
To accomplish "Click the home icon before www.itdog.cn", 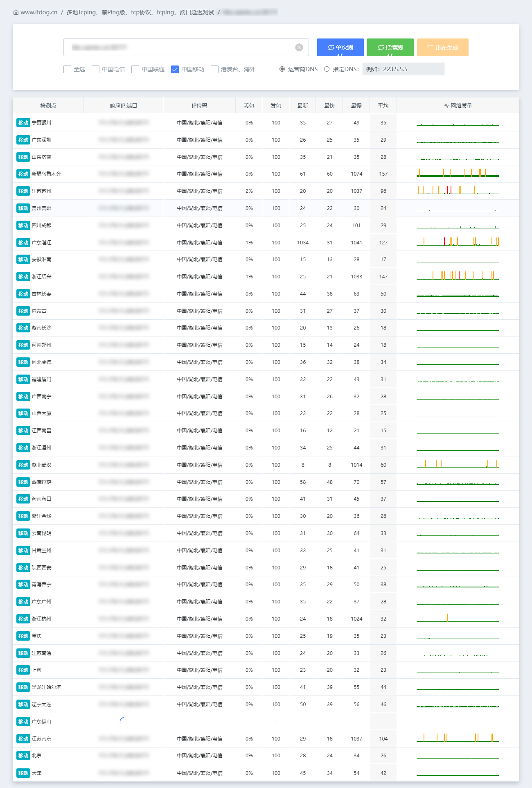I will [x=16, y=12].
